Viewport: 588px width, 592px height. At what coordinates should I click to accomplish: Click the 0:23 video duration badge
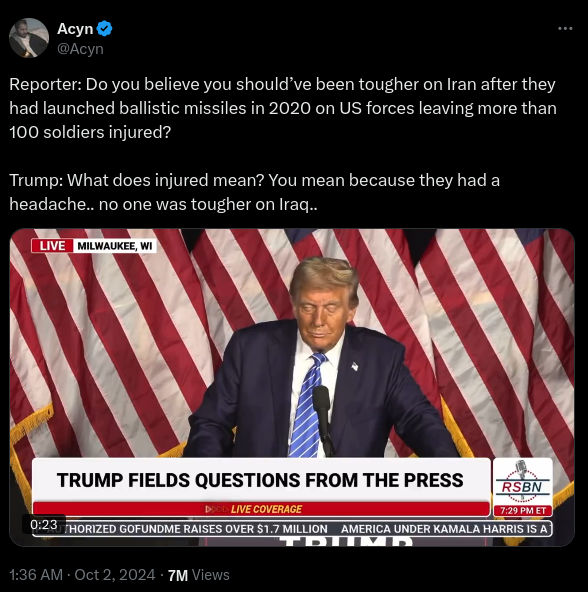tap(44, 524)
